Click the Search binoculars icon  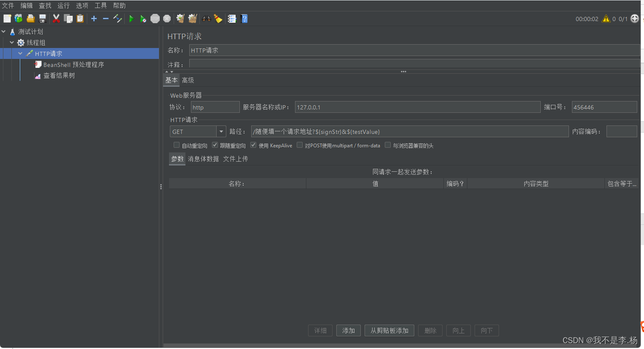tap(207, 19)
